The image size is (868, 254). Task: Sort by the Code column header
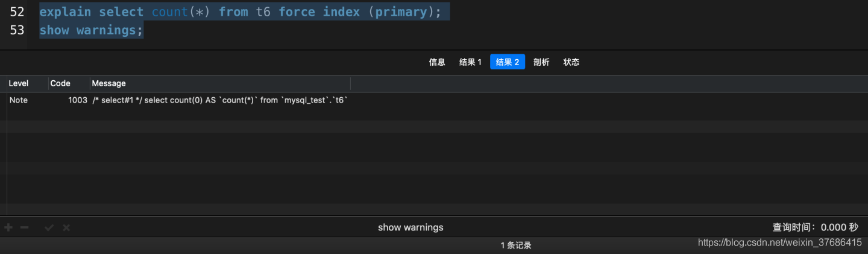60,83
